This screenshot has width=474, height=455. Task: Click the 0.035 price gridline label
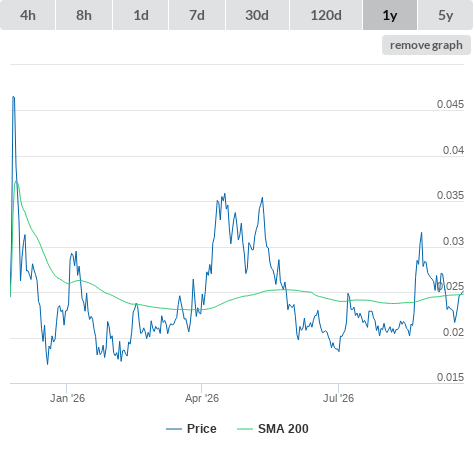click(x=450, y=195)
